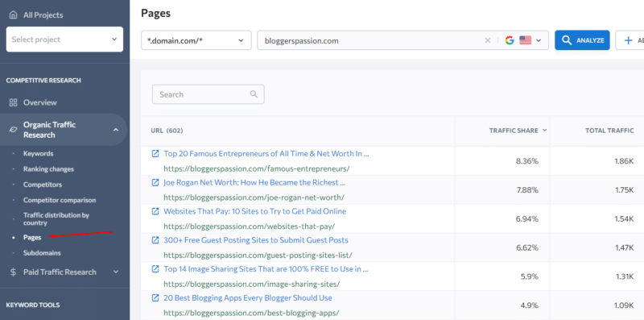Click the Google search engine icon

[510, 40]
